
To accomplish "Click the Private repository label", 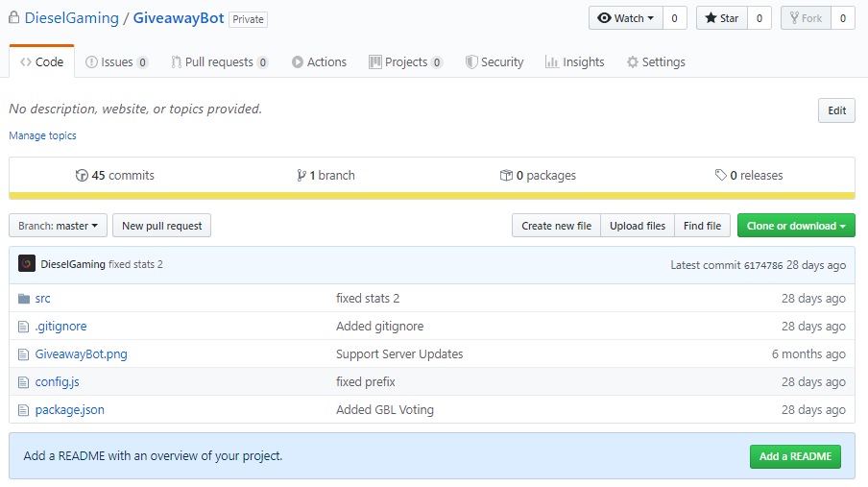I will coord(248,19).
